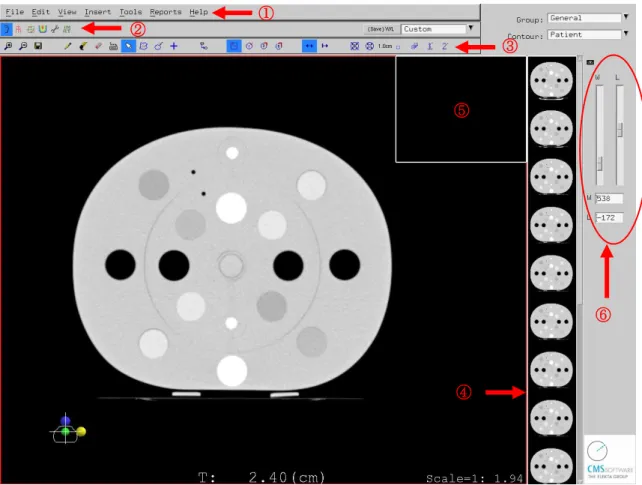Click the Group dropdown arrow
642x485 pixels.
click(x=626, y=17)
